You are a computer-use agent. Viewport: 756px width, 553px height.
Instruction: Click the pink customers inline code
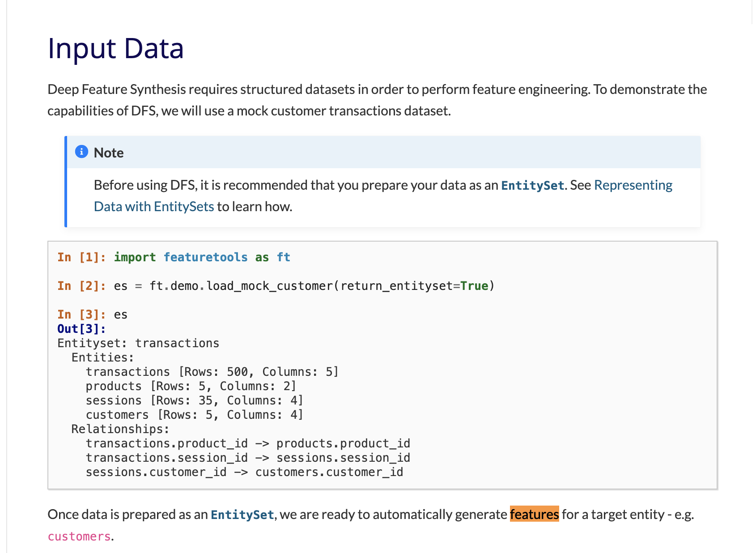(79, 536)
